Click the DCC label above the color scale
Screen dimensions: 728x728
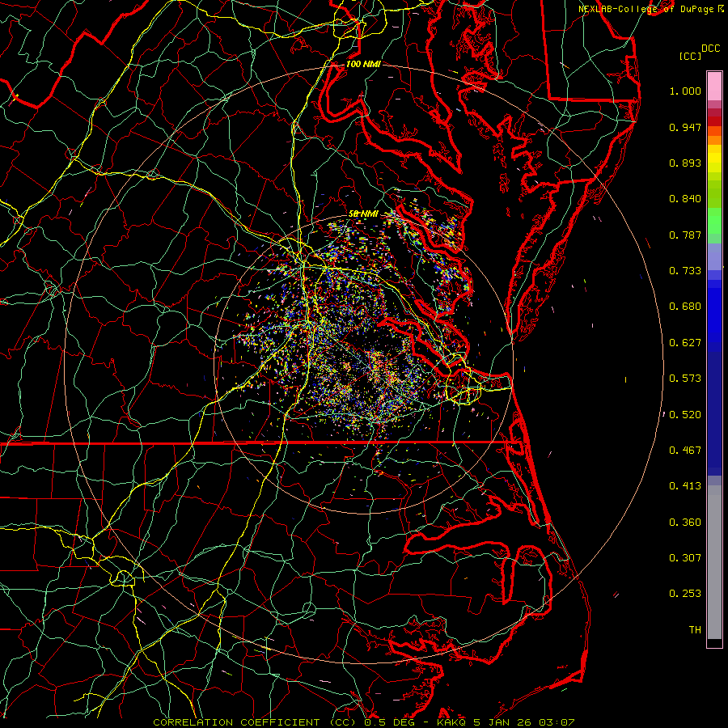coord(711,48)
